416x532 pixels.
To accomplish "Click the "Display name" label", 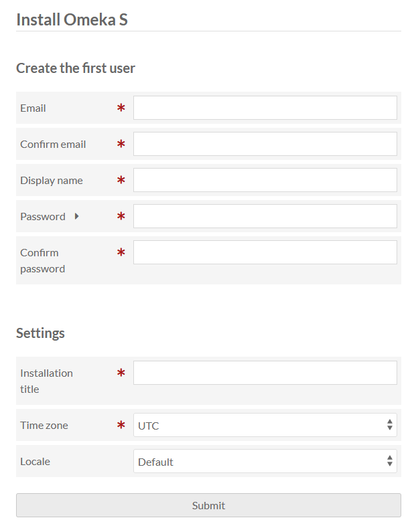I will (52, 181).
